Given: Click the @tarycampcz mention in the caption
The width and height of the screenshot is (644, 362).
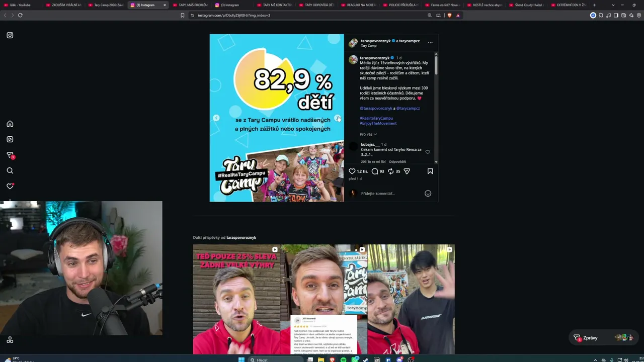Looking at the screenshot, I should click(x=408, y=108).
